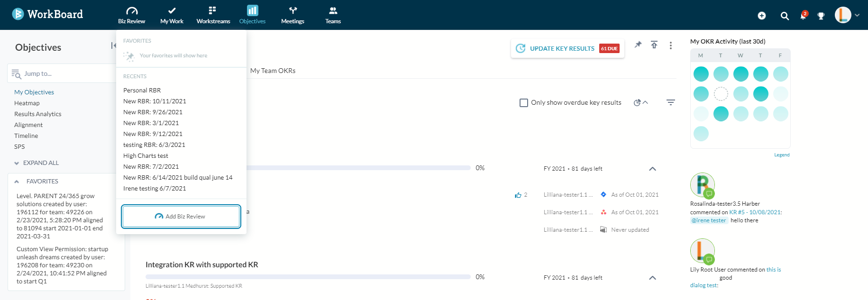The width and height of the screenshot is (868, 300).
Task: Click the dashed empty activity circle
Action: [721, 94]
